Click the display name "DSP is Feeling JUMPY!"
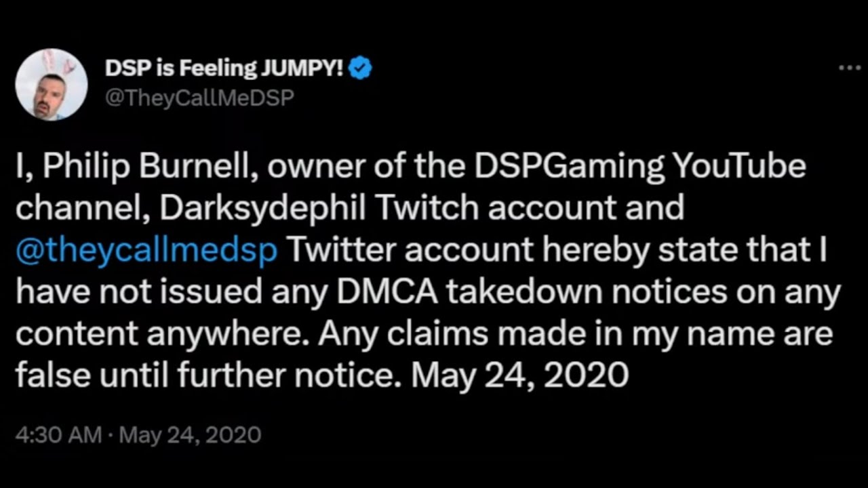868x488 pixels. point(225,68)
